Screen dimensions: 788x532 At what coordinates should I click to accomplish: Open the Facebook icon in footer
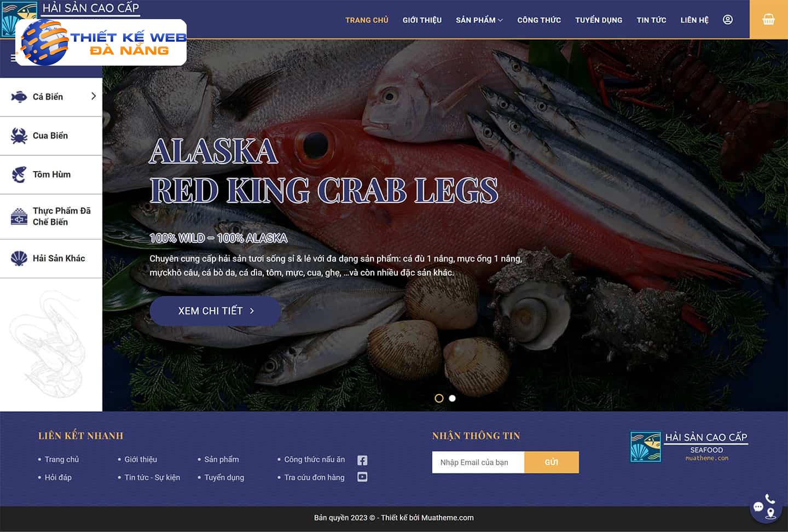pyautogui.click(x=362, y=460)
